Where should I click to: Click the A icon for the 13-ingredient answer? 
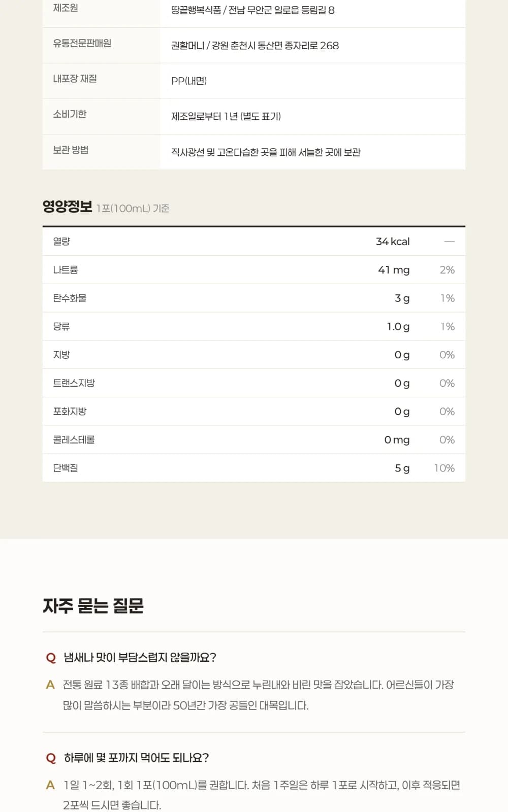click(50, 685)
